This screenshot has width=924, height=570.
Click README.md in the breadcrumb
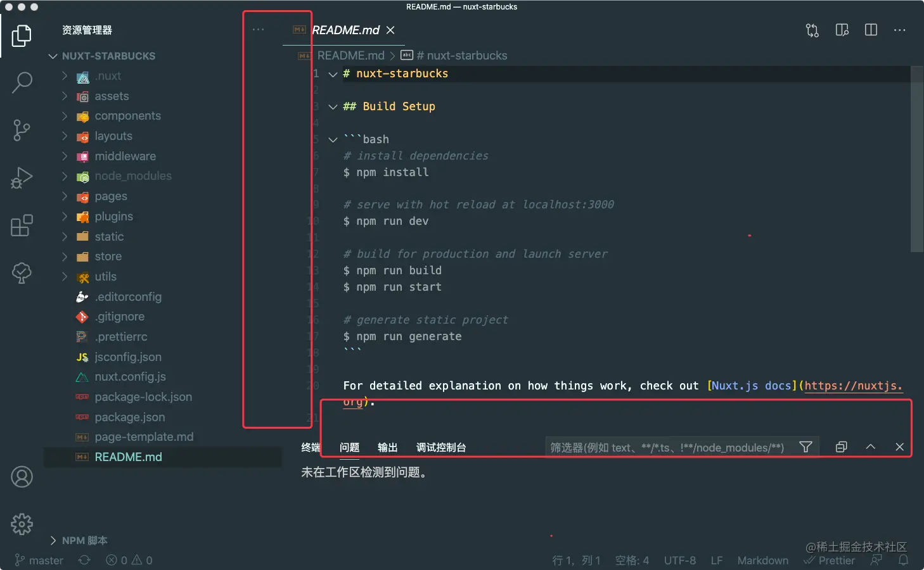350,56
